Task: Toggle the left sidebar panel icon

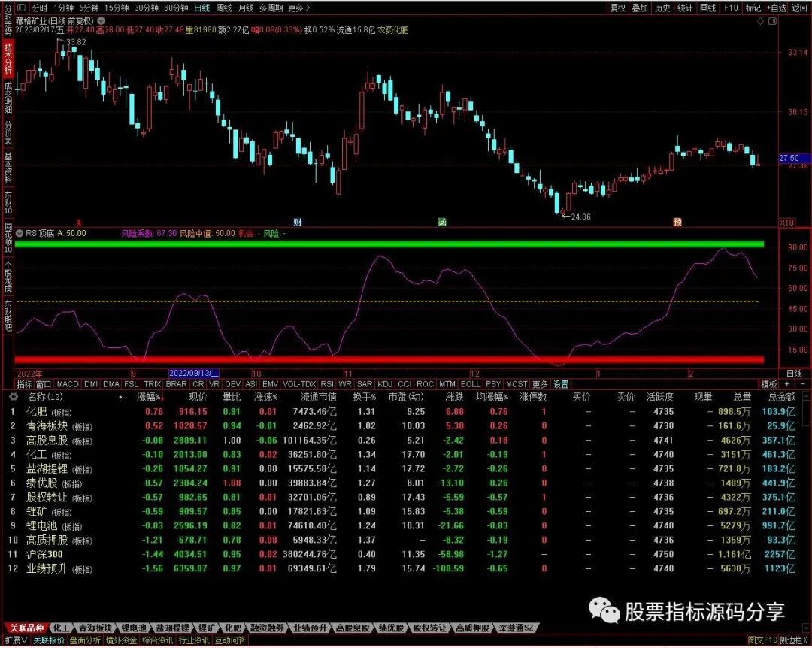Action: [x=21, y=8]
